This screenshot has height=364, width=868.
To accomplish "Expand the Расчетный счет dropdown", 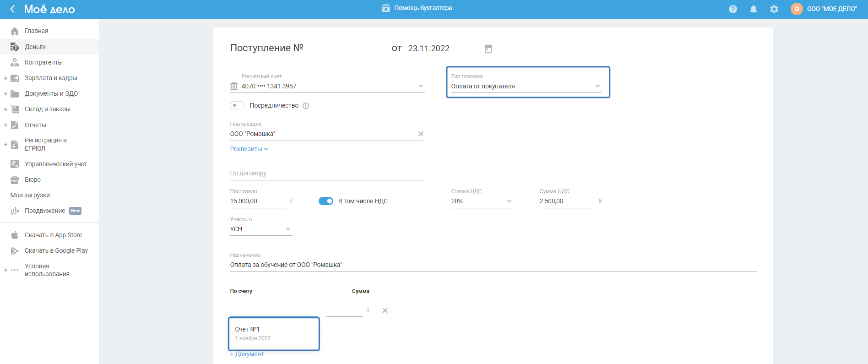I will click(421, 86).
